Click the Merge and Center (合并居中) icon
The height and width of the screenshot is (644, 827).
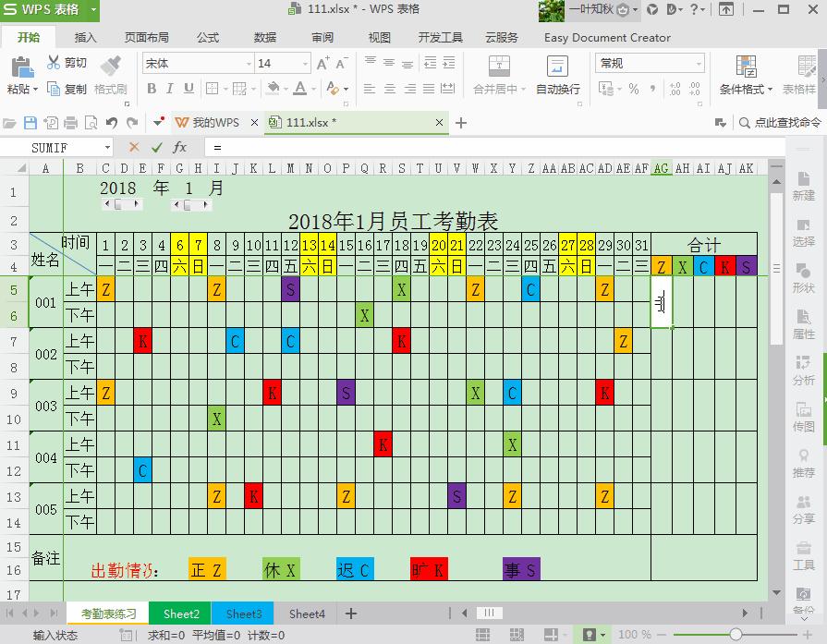click(x=499, y=67)
